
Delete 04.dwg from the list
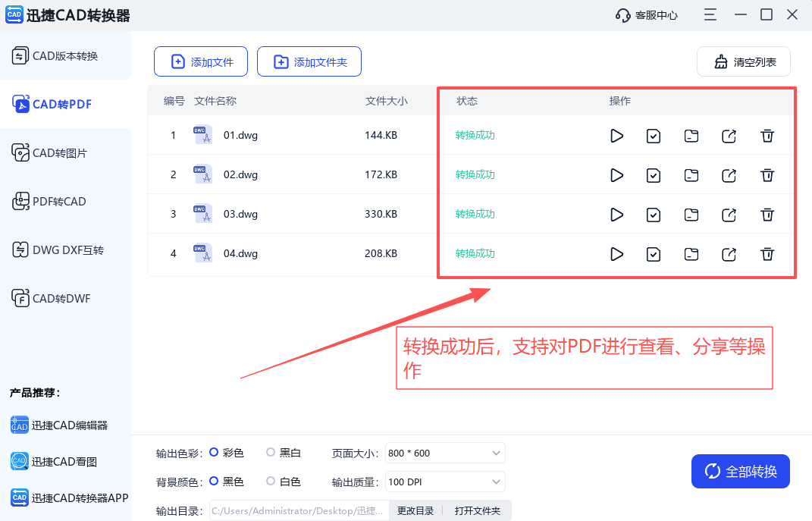point(767,254)
